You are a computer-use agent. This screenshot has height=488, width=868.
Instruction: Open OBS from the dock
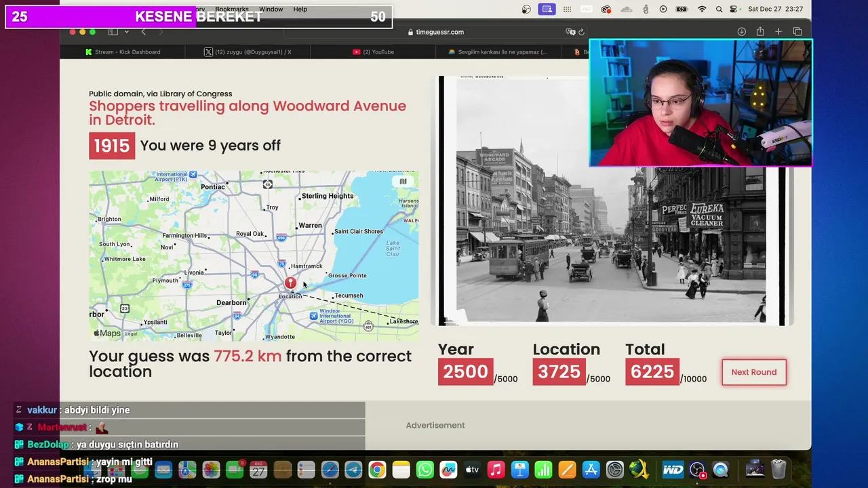coord(697,470)
